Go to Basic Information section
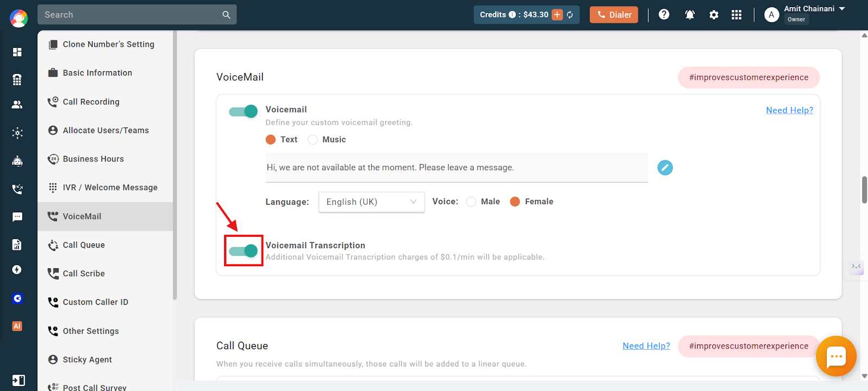The height and width of the screenshot is (391, 868). [x=105, y=73]
